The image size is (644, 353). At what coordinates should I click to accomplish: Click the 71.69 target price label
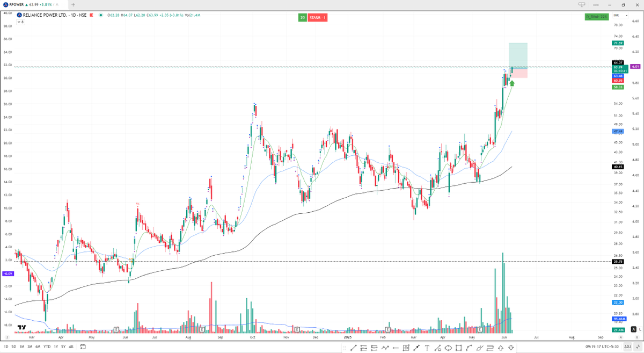coord(618,43)
